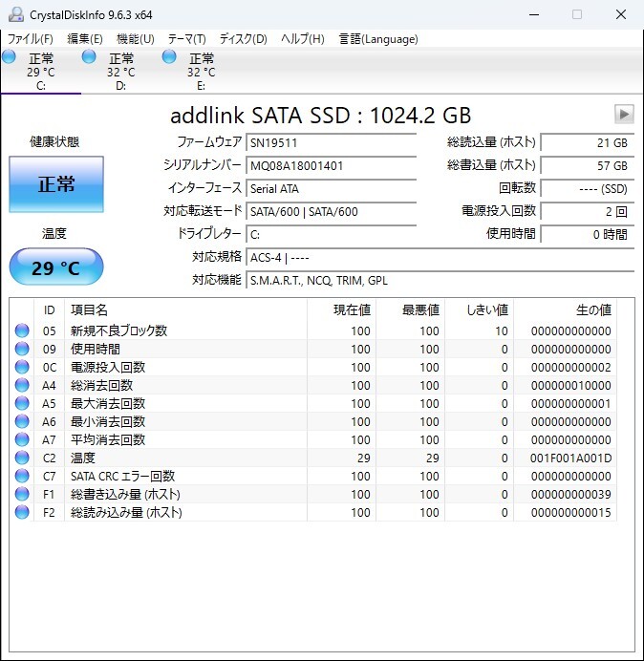
Task: Click the 29 °C temperature button
Action: tap(56, 267)
